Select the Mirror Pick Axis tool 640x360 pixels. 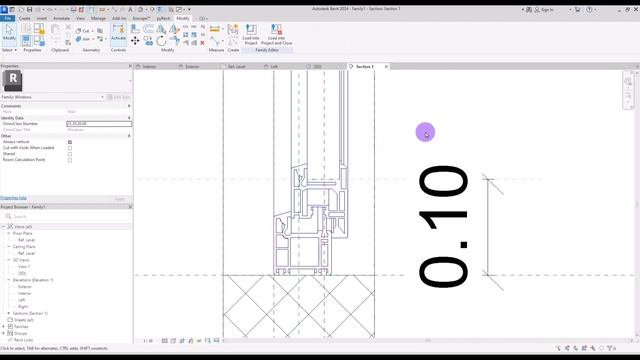tap(162, 29)
